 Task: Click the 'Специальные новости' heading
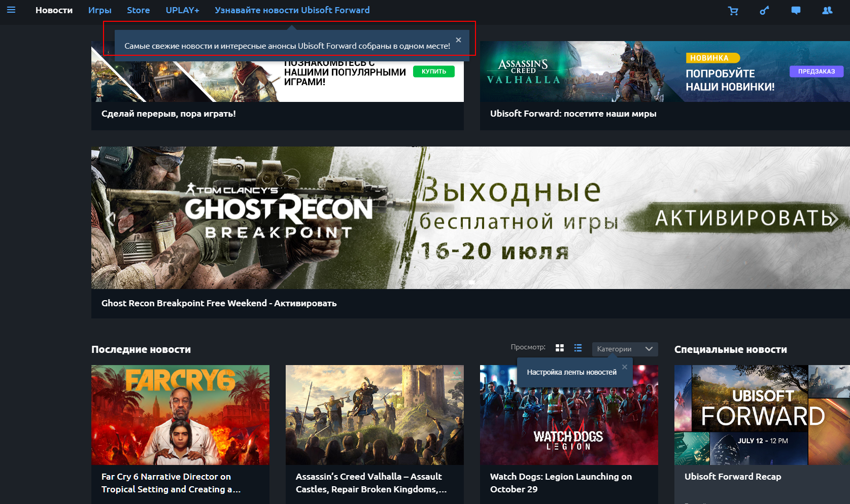731,349
